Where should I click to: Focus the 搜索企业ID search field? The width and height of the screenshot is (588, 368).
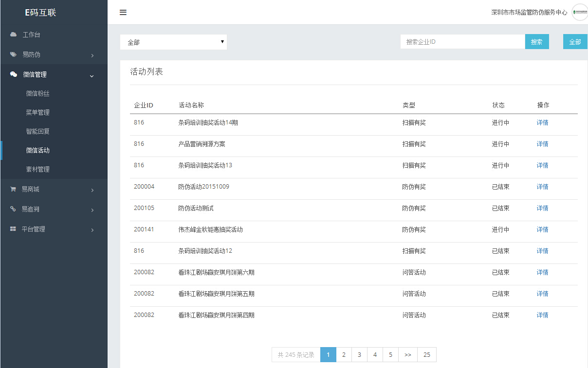[462, 42]
